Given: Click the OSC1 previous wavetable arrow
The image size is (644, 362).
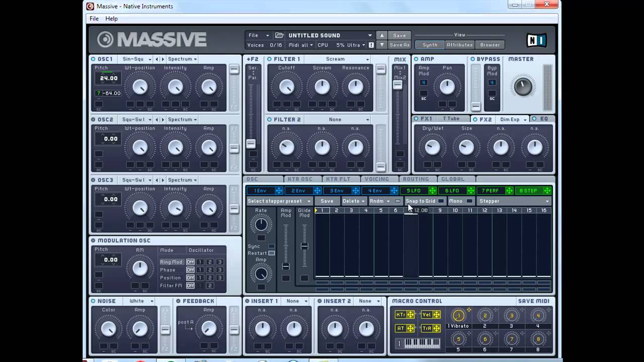Looking at the screenshot, I should click(157, 59).
